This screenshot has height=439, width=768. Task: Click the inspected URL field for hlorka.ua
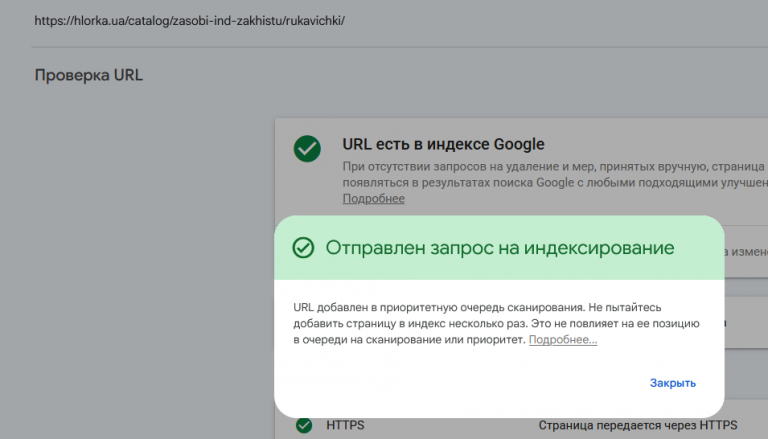(x=190, y=21)
